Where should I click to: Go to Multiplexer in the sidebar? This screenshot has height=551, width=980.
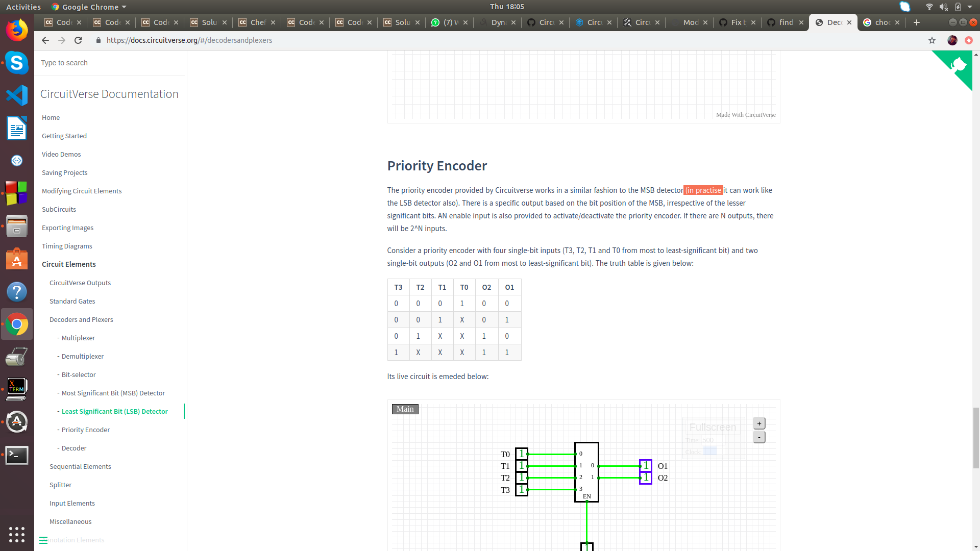tap(78, 338)
